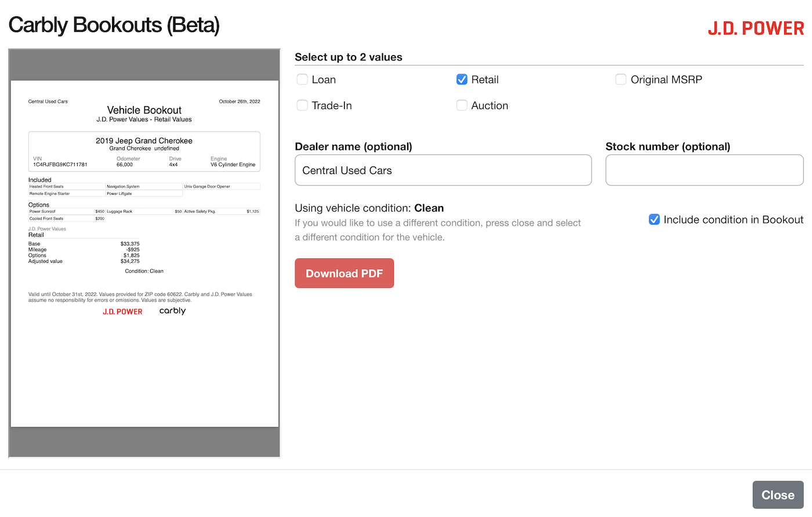Uncheck the Retail value checkbox
812x517 pixels.
click(x=462, y=79)
